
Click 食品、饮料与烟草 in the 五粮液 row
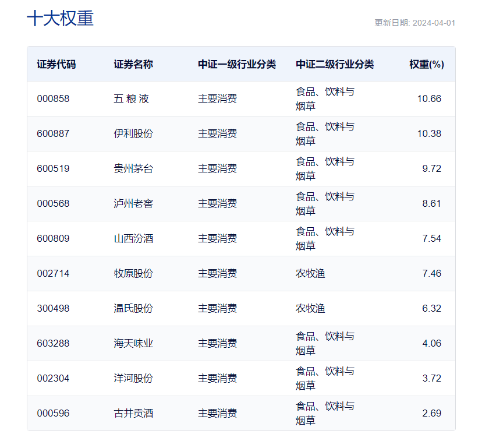click(325, 99)
